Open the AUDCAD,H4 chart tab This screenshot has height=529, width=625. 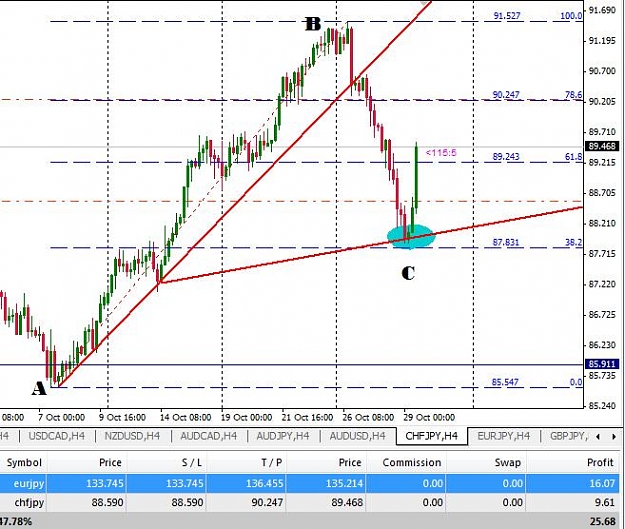208,436
